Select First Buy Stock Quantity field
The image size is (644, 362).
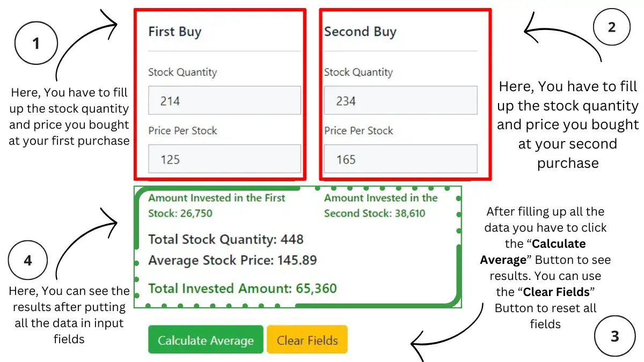[x=224, y=100]
